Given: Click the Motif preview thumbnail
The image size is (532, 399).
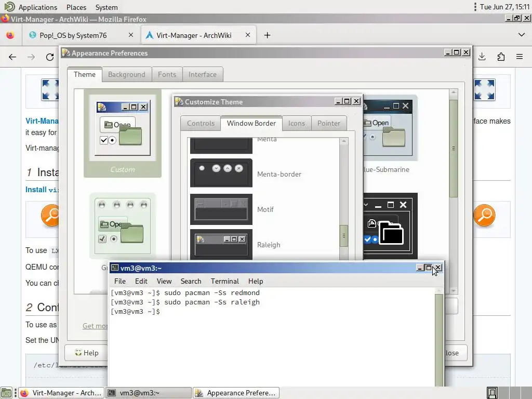Looking at the screenshot, I should pos(221,209).
